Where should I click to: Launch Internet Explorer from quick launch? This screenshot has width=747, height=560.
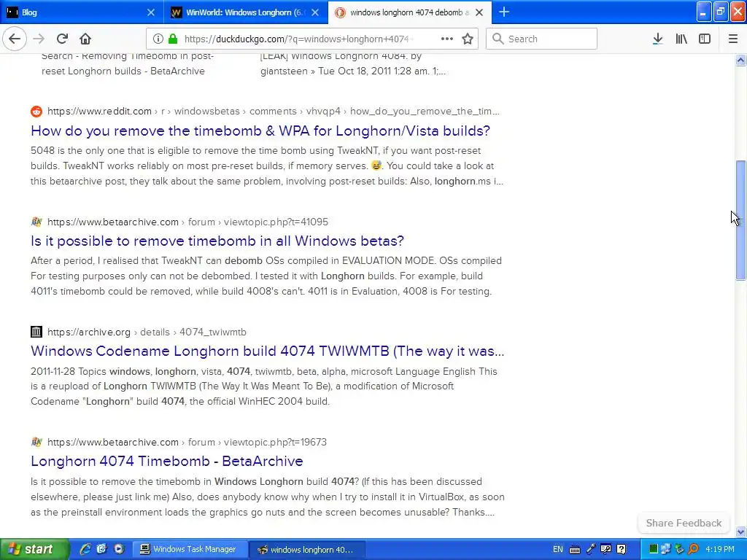click(x=85, y=549)
